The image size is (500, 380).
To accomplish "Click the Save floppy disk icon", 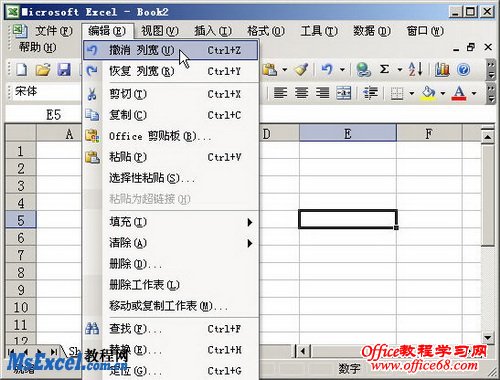I will click(x=64, y=70).
